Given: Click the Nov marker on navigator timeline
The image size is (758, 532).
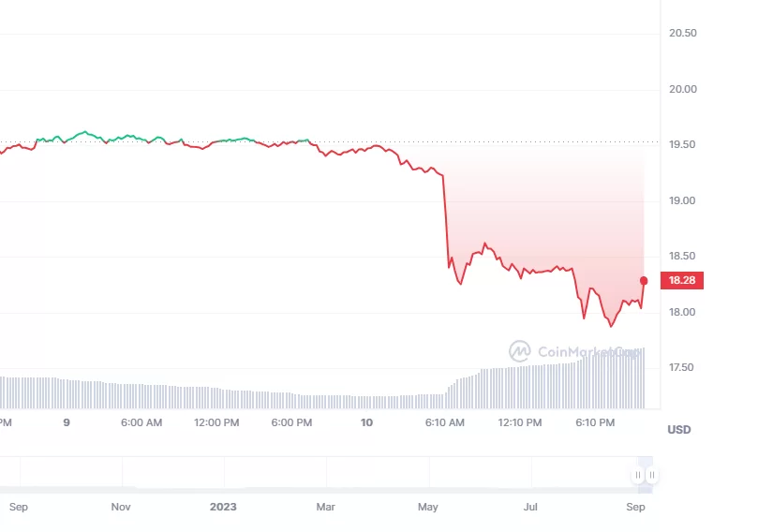Looking at the screenshot, I should 121,507.
